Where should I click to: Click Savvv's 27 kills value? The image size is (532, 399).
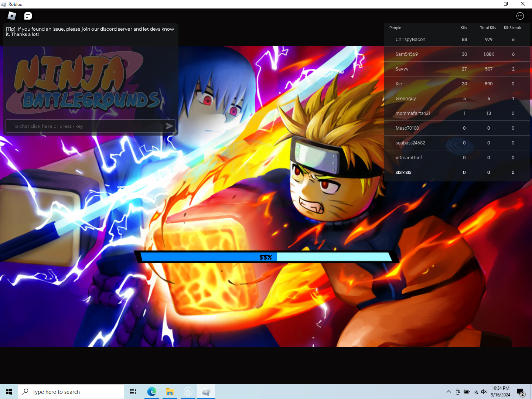click(x=464, y=69)
